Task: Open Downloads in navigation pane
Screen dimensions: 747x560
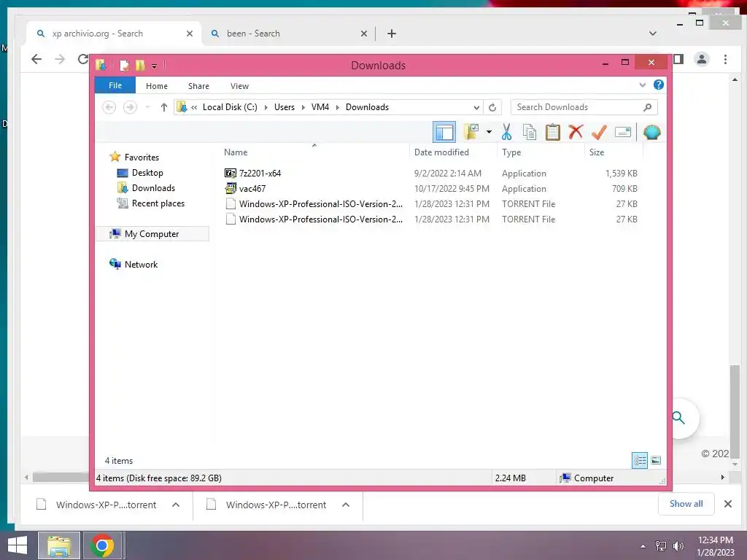Action: tap(153, 187)
